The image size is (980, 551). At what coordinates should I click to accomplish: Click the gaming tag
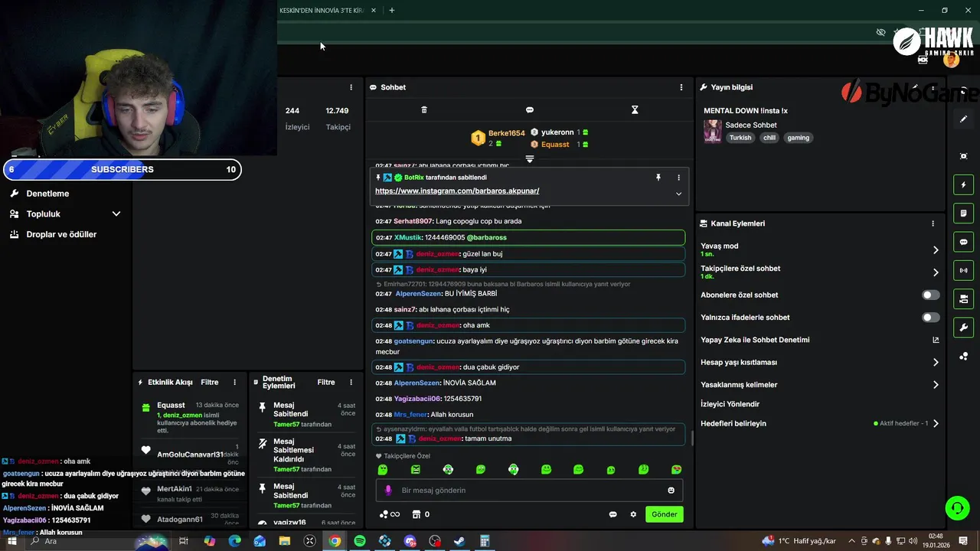798,138
